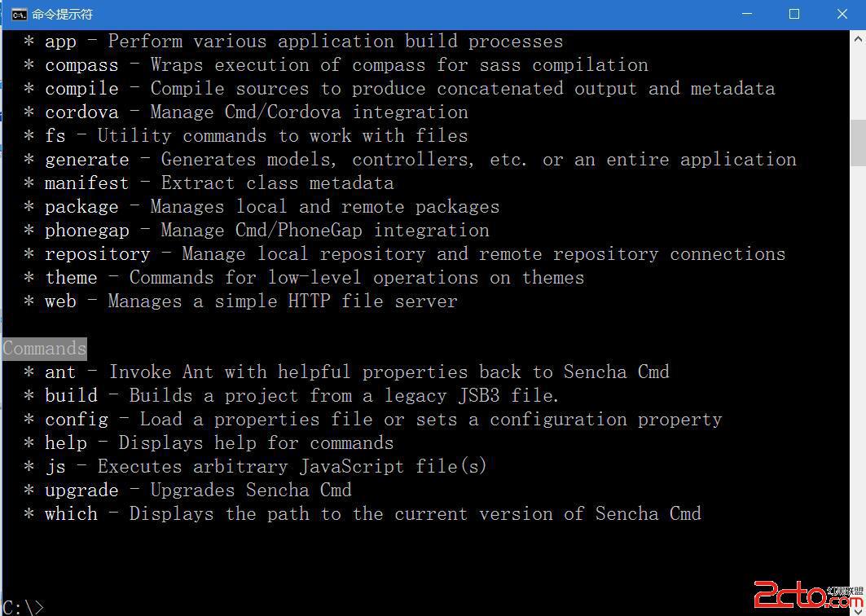Click the help command name

65,443
